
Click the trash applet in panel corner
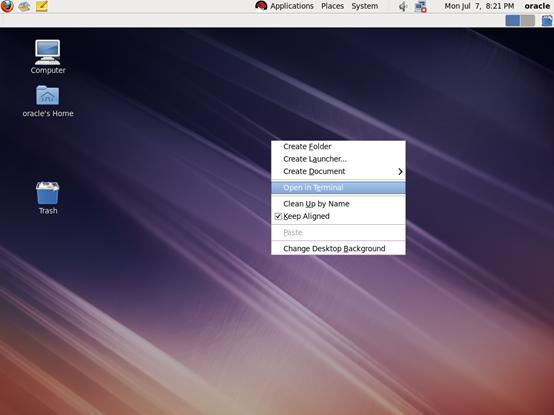547,20
